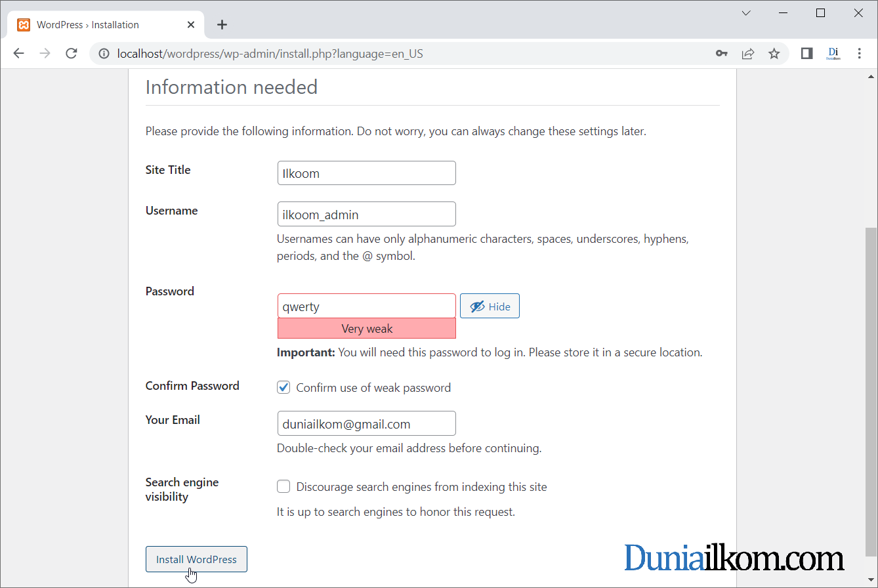This screenshot has width=878, height=588.
Task: Click the Username label
Action: click(171, 211)
